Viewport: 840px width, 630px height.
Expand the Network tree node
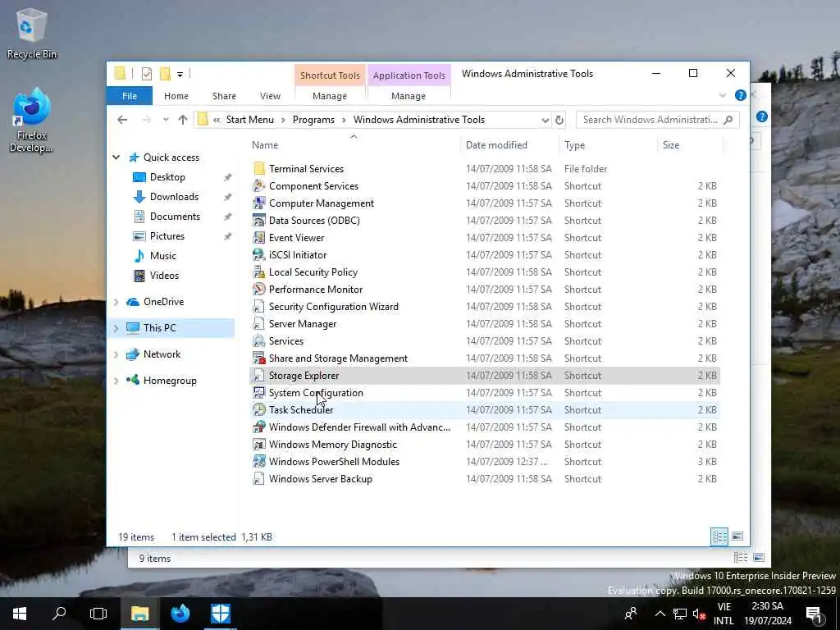pos(116,354)
